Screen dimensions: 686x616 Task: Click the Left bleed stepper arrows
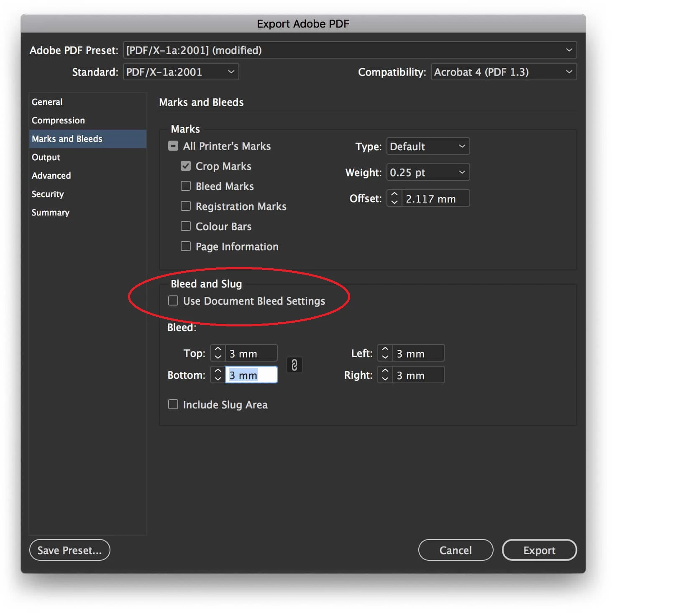pos(385,353)
